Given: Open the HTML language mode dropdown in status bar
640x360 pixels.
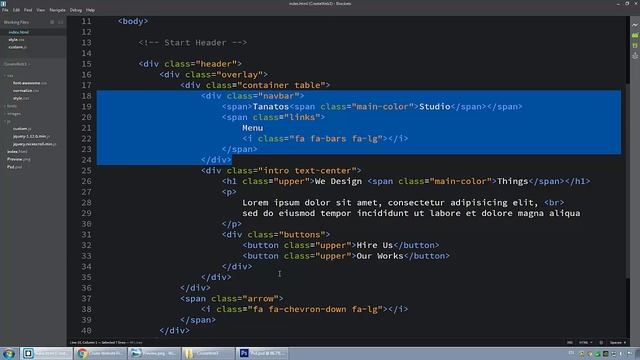Looking at the screenshot, I should [x=585, y=342].
